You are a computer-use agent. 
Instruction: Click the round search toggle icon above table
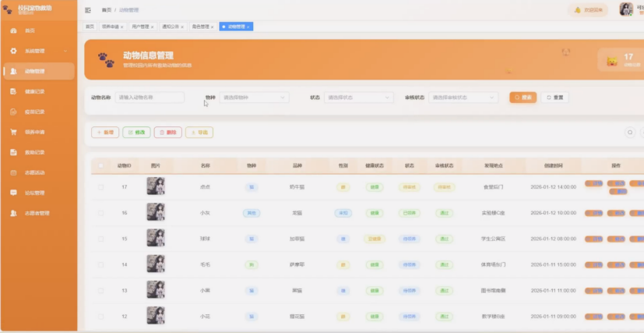point(630,133)
